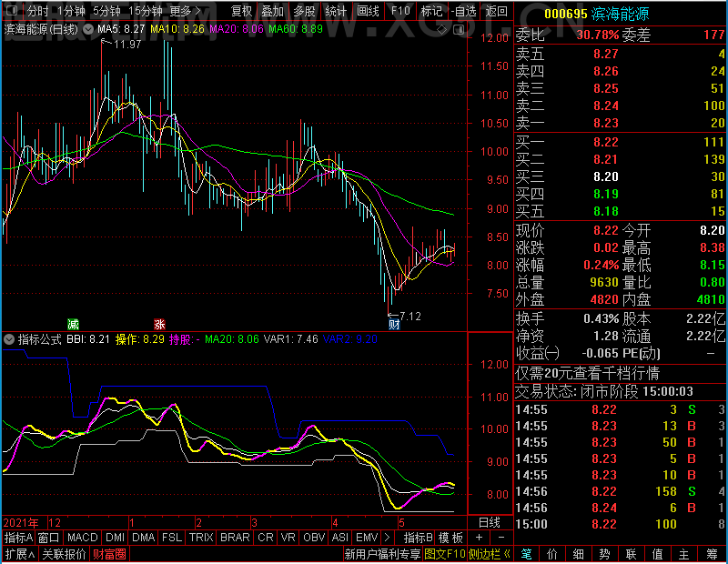Screen dimensions: 728x564
Task: Click the 15:00 trade row with volume 100
Action: (621, 525)
